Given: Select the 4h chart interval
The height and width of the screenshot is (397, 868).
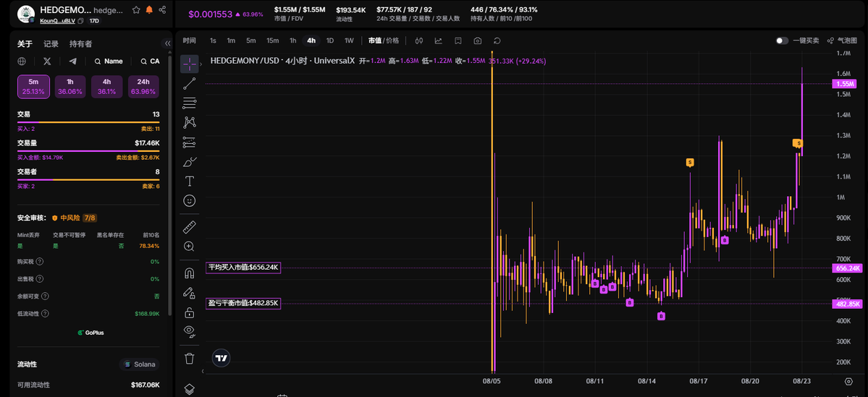Looking at the screenshot, I should pyautogui.click(x=312, y=40).
